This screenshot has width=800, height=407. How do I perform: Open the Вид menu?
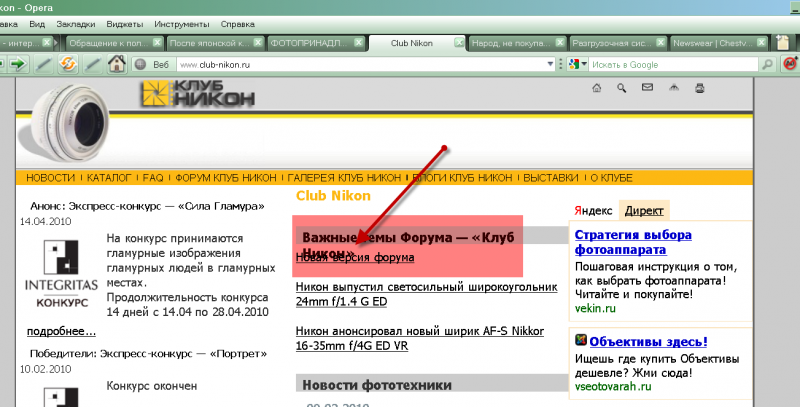coord(37,24)
